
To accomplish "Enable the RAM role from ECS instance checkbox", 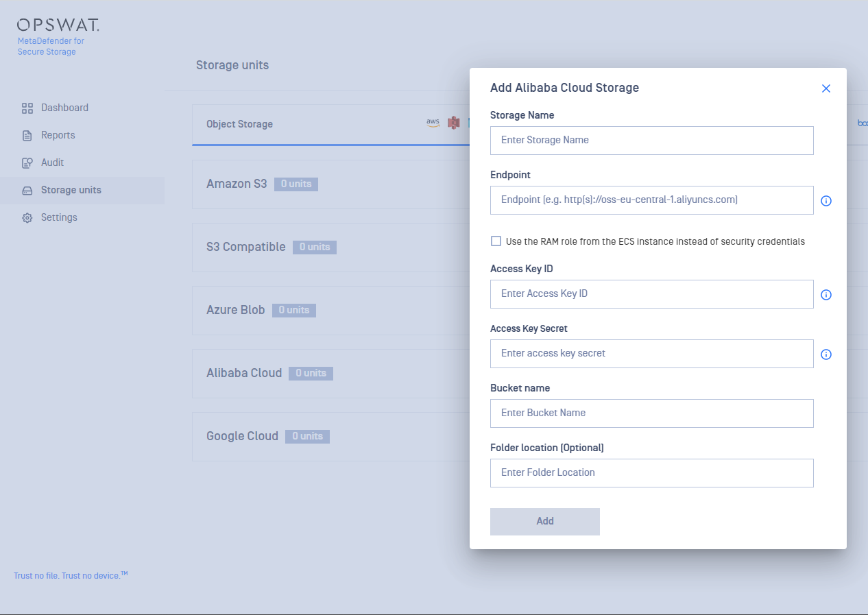I will (496, 241).
